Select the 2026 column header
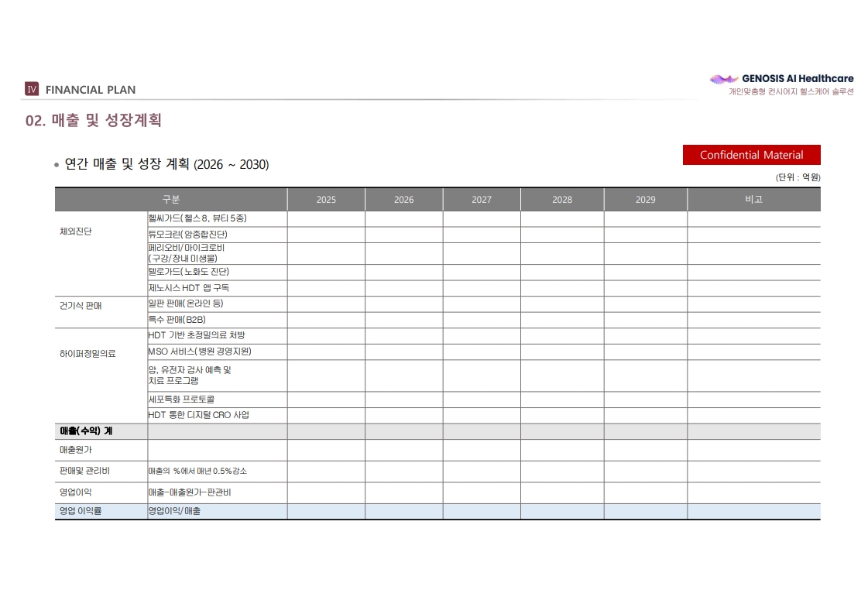Image resolution: width=868 pixels, height=614 pixels. 403,200
